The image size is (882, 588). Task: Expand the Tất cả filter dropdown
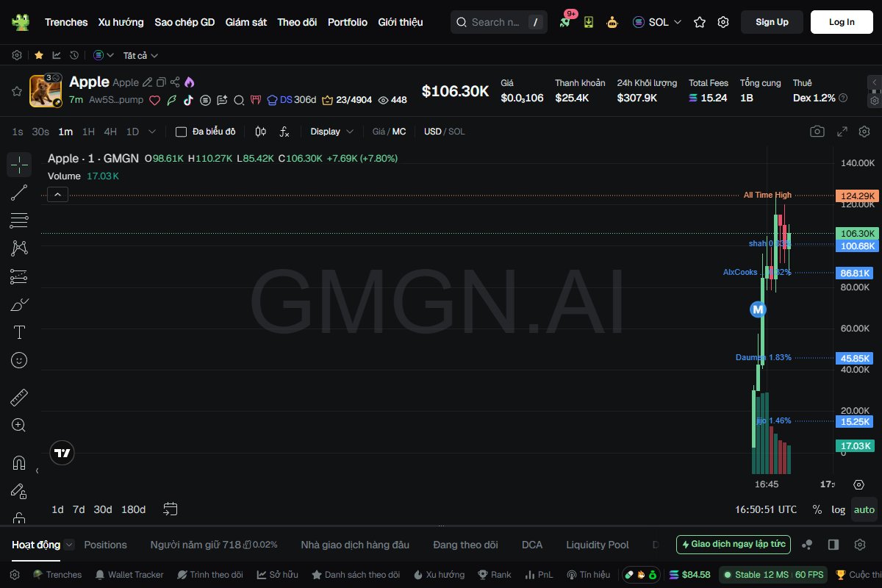(x=141, y=55)
